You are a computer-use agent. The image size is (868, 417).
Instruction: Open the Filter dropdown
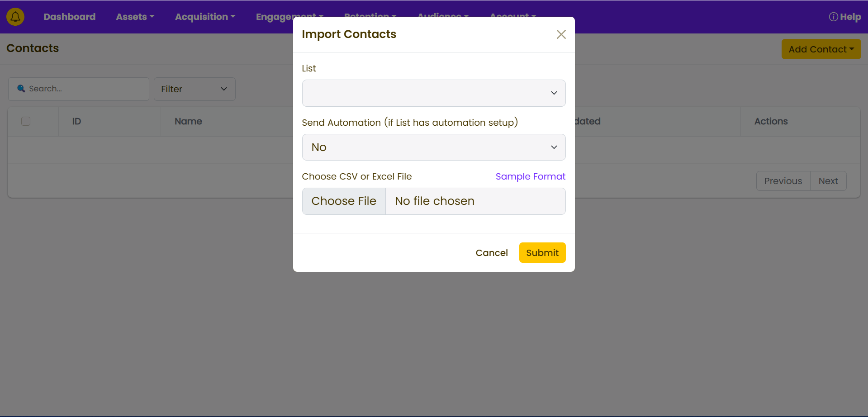coord(194,89)
